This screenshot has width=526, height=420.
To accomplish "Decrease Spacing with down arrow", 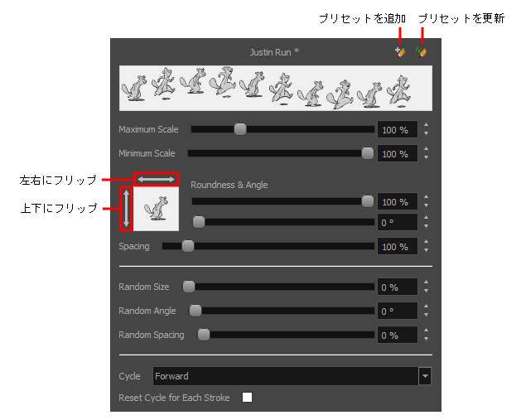I will (x=426, y=250).
